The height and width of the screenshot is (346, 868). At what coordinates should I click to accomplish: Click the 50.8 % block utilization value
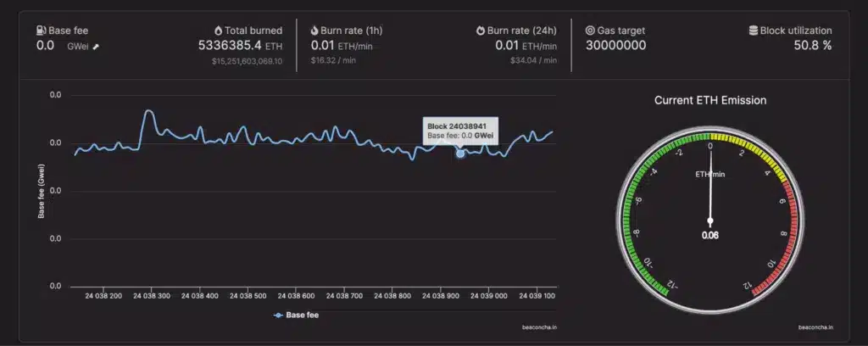coord(812,45)
